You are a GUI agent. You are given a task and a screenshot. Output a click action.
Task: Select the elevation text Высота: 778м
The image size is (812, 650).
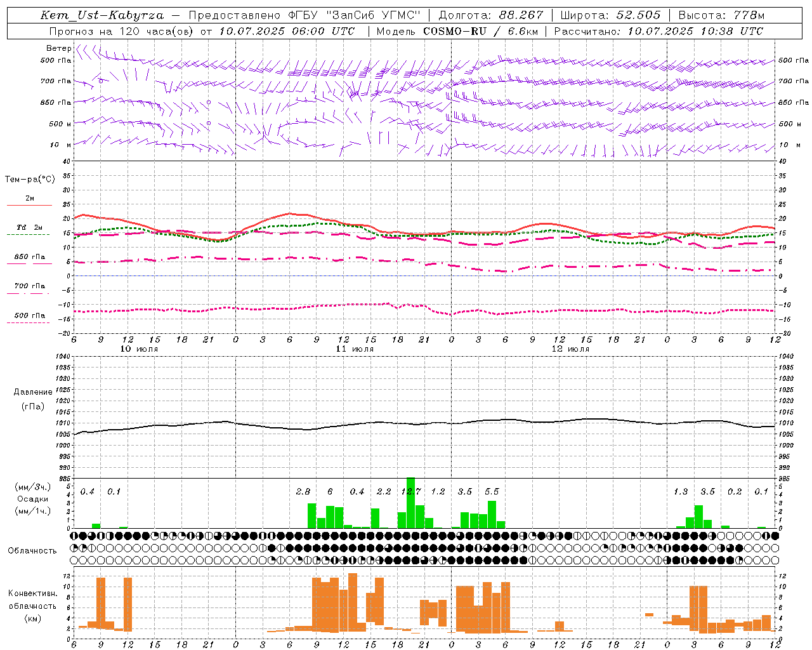tap(721, 15)
